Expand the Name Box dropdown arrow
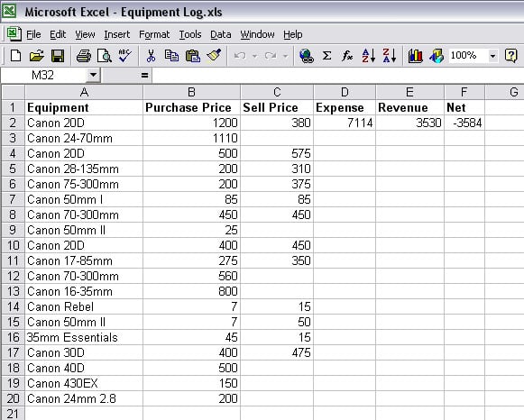This screenshot has height=420, width=524. 93,75
